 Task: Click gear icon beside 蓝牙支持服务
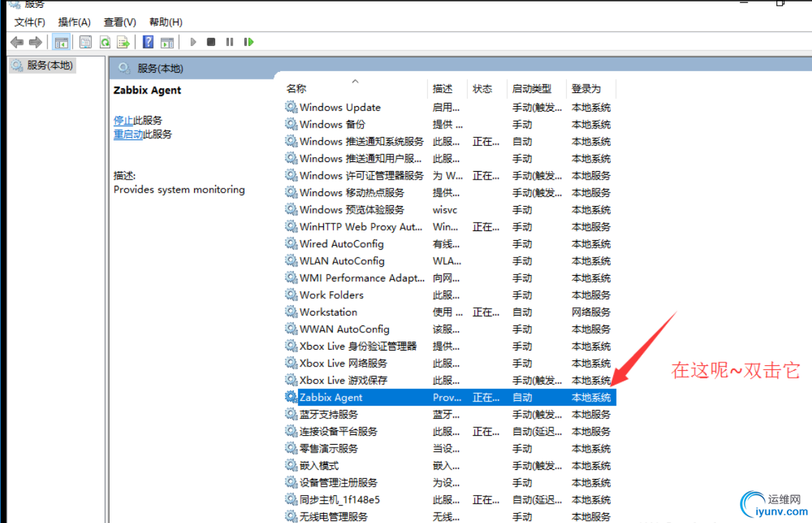291,414
